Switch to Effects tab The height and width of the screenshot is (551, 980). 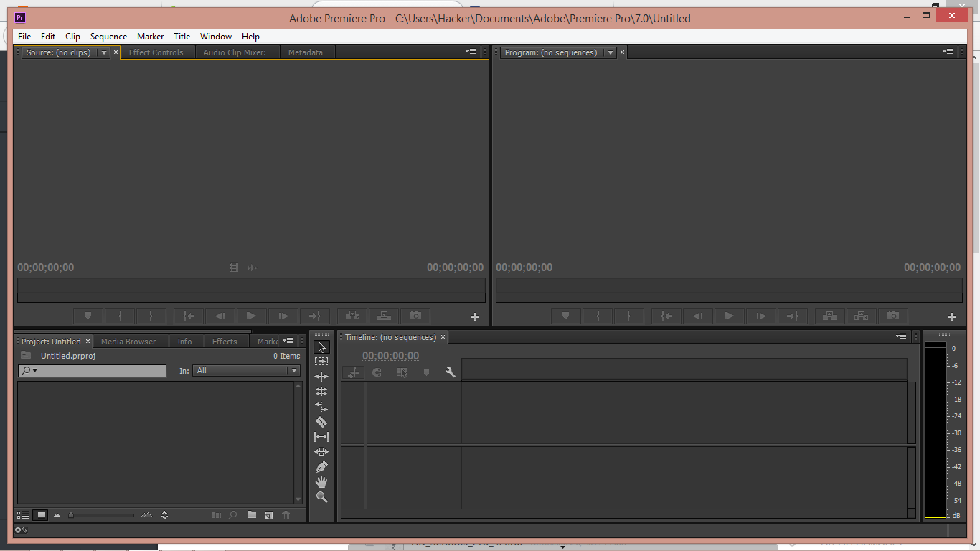tap(225, 342)
